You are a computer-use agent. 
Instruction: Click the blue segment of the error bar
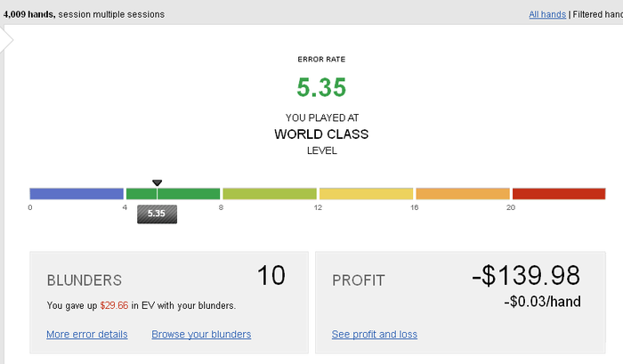coord(77,193)
